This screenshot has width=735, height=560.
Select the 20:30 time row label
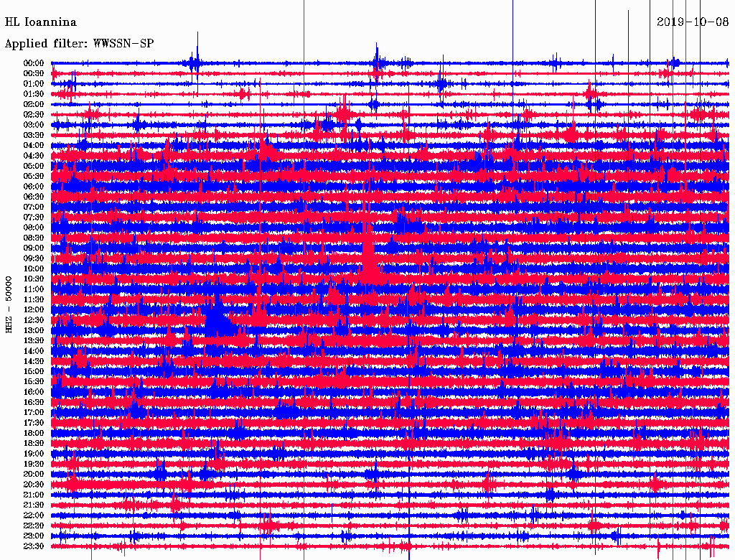click(x=34, y=485)
